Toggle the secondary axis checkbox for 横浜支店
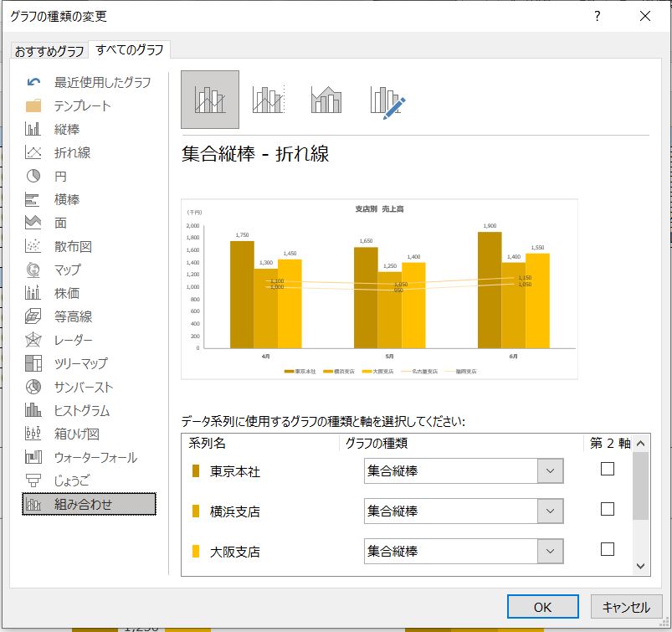 [608, 509]
